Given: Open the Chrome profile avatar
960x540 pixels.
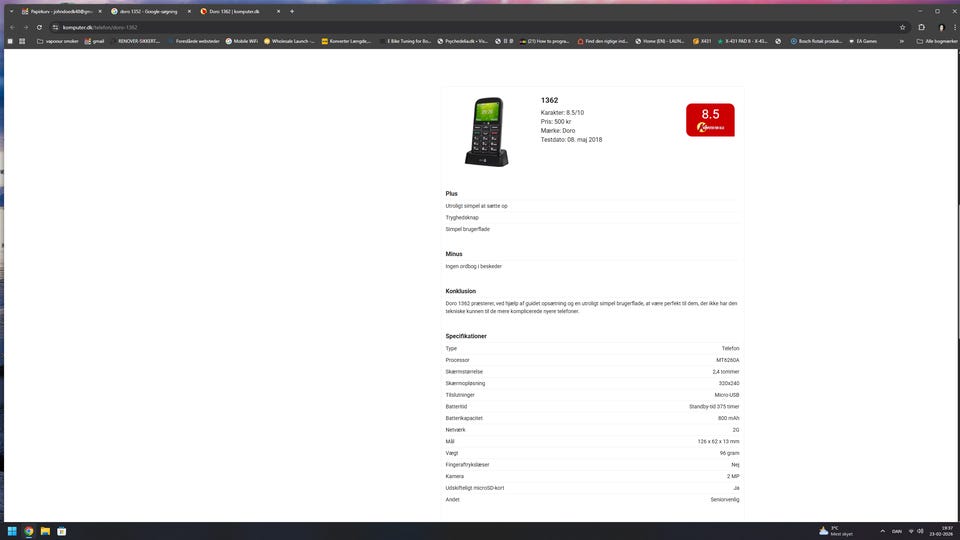Looking at the screenshot, I should click(x=942, y=28).
